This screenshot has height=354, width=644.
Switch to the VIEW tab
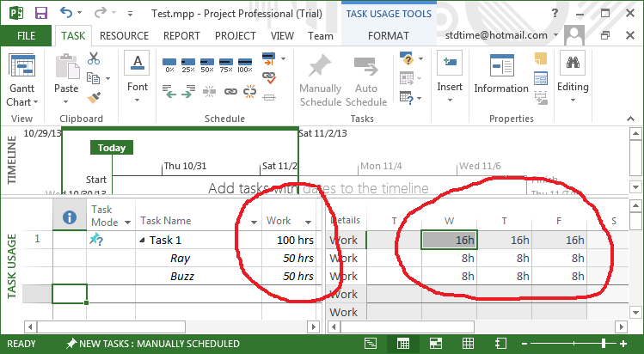tap(282, 36)
